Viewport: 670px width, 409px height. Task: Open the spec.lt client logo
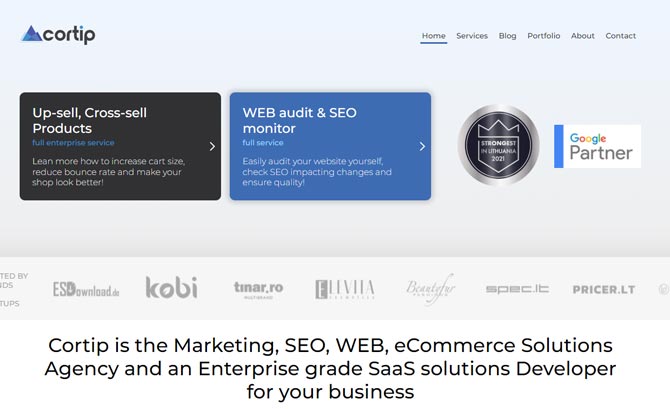coord(517,289)
